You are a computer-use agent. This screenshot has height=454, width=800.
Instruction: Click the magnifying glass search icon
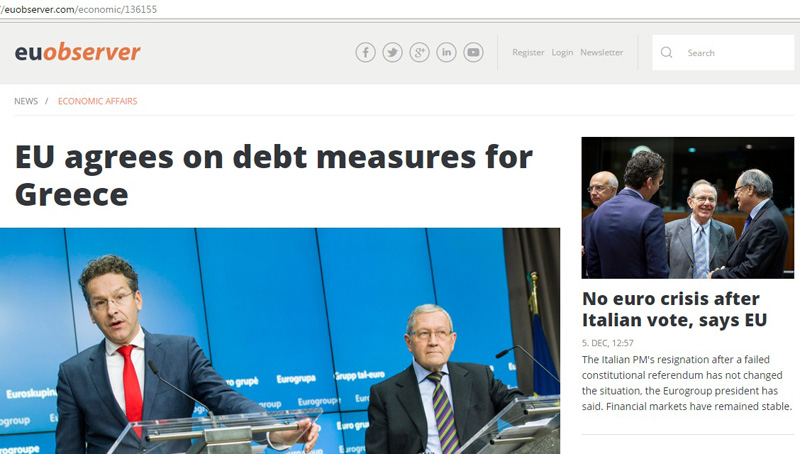[667, 53]
